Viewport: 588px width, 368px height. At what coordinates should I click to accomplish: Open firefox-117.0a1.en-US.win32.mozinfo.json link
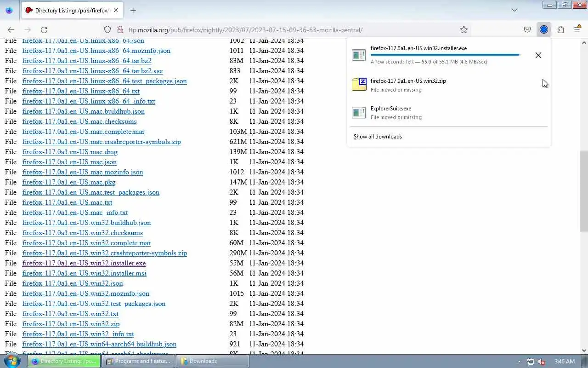[x=86, y=293]
